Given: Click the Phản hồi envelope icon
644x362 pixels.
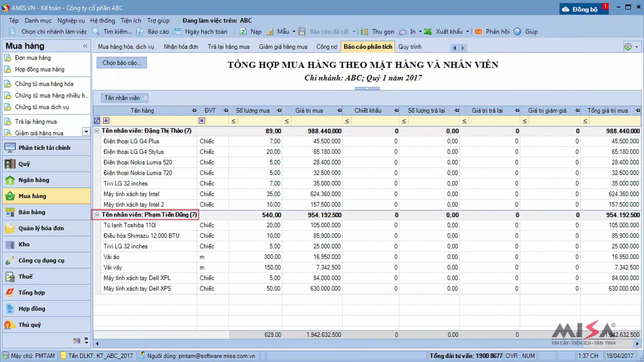Looking at the screenshot, I should click(478, 32).
